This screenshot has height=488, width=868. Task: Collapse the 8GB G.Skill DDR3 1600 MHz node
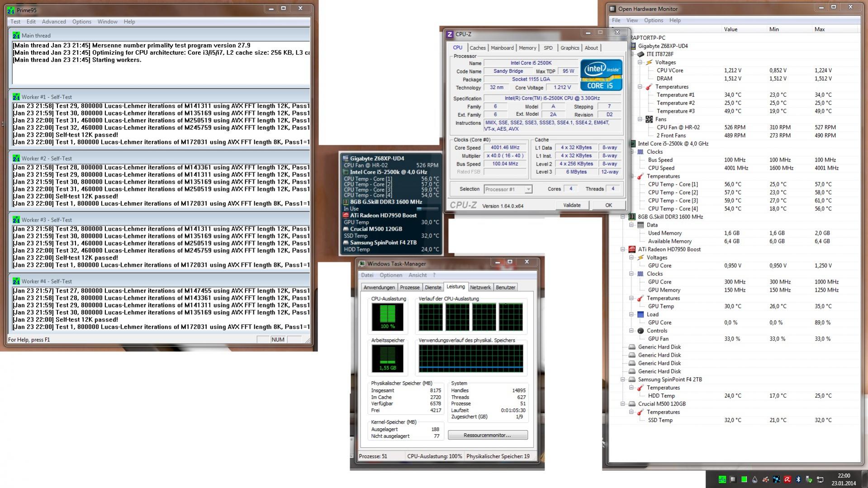(x=623, y=217)
